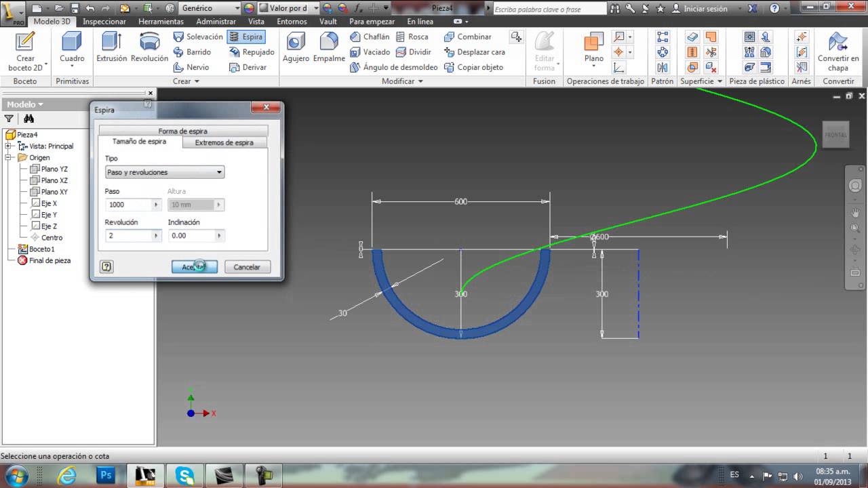This screenshot has width=868, height=488.
Task: Click the Aceptar button
Action: click(x=195, y=266)
